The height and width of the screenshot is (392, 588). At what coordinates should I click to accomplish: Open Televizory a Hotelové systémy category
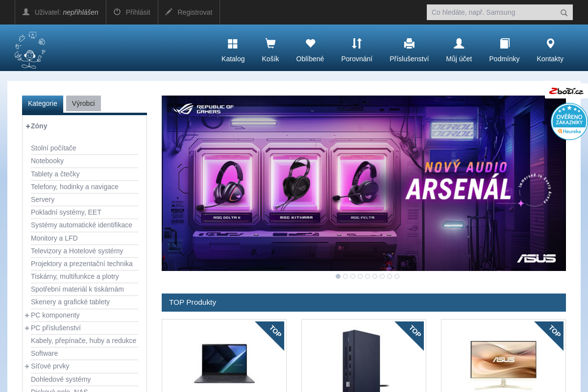(x=77, y=251)
